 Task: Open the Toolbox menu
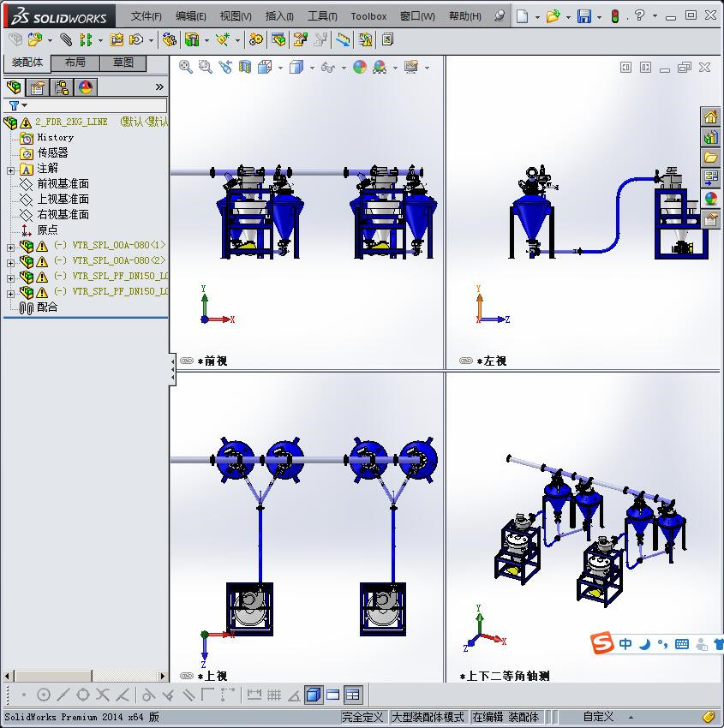pyautogui.click(x=368, y=16)
